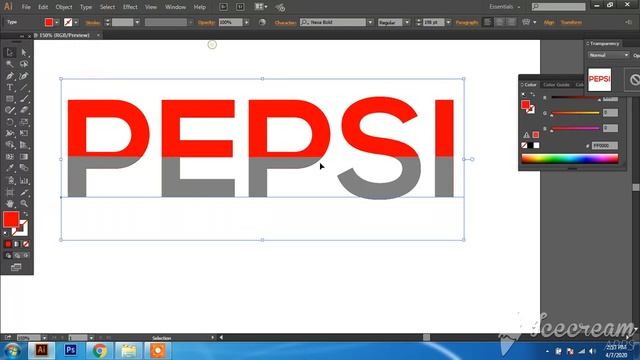Select the Column Graph tool
Image resolution: width=640 pixels, height=360 pixels.
pos(24,180)
